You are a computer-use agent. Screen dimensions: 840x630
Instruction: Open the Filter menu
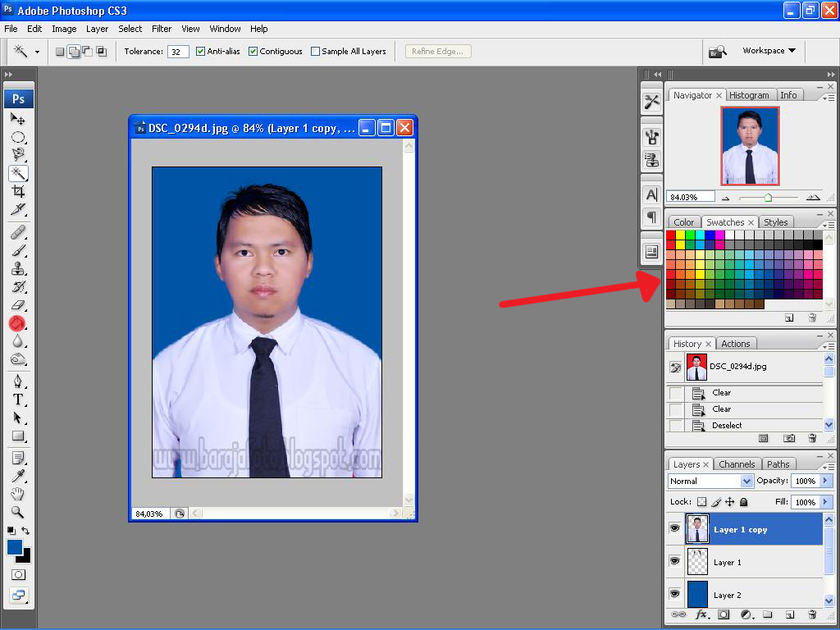pos(162,29)
